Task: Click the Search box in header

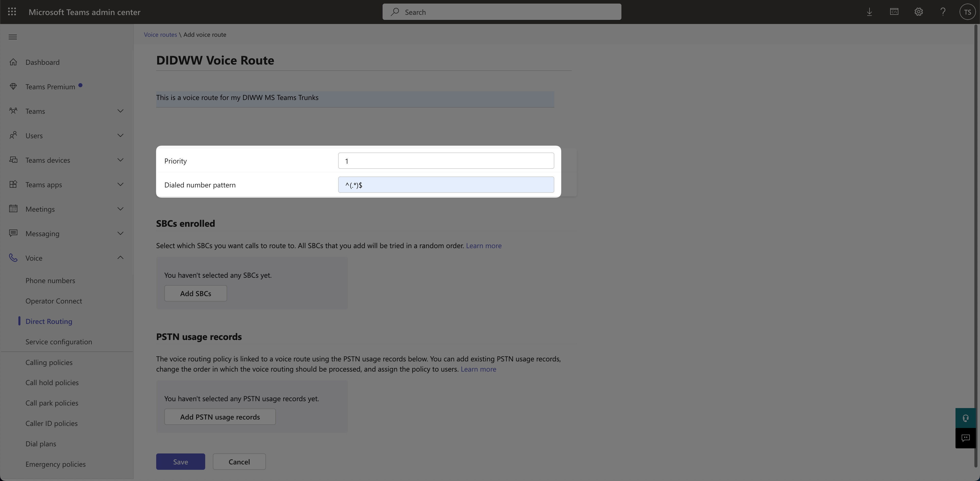Action: pyautogui.click(x=502, y=12)
